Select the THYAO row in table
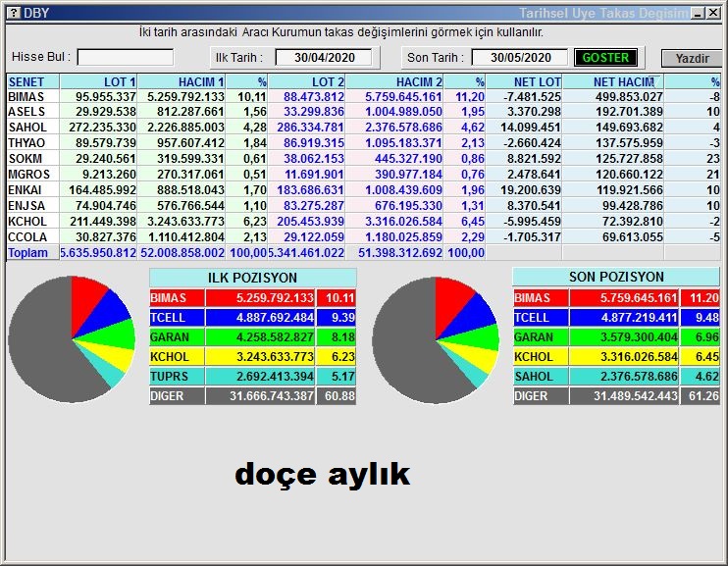This screenshot has width=728, height=566. 364,143
